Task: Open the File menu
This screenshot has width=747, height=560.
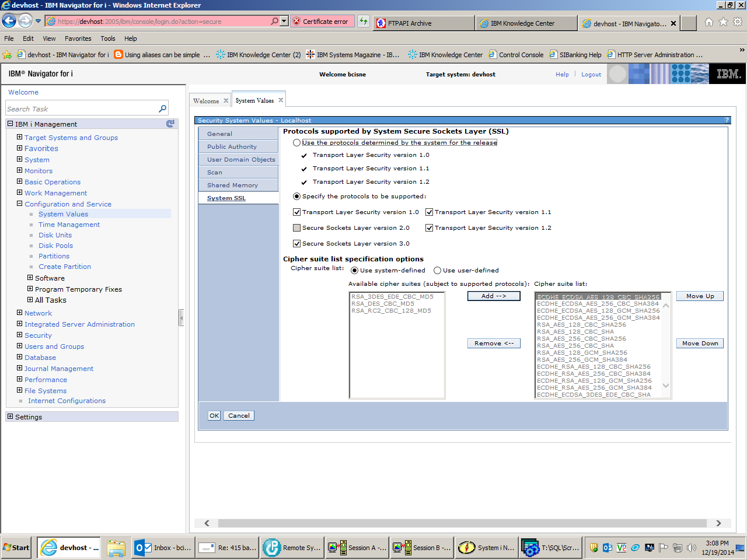Action: [9, 38]
